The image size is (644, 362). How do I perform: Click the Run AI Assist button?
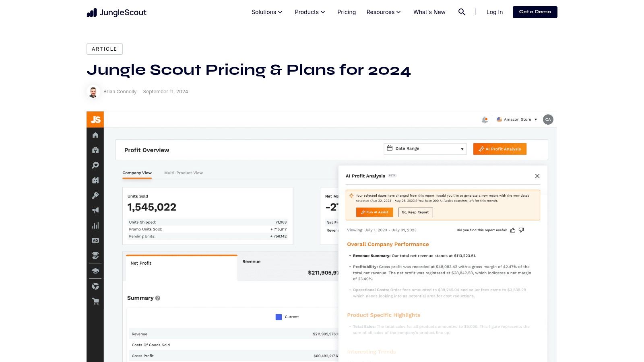[x=374, y=212]
